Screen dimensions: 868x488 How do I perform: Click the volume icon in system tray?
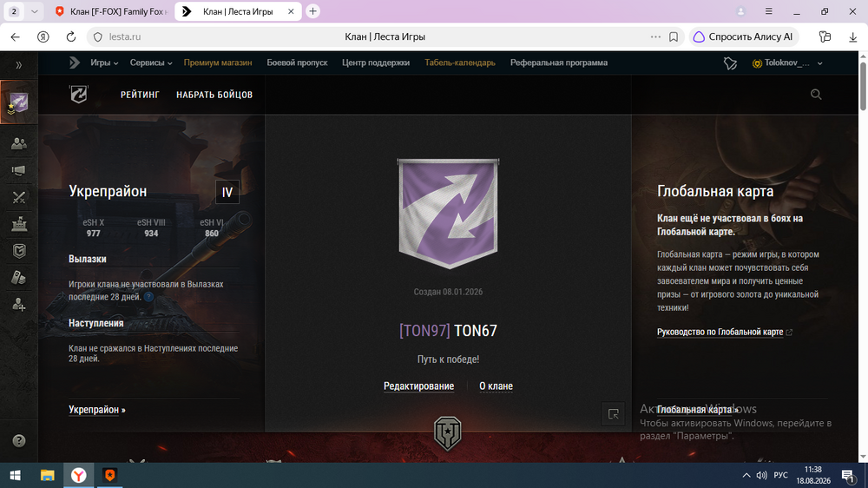pos(762,475)
